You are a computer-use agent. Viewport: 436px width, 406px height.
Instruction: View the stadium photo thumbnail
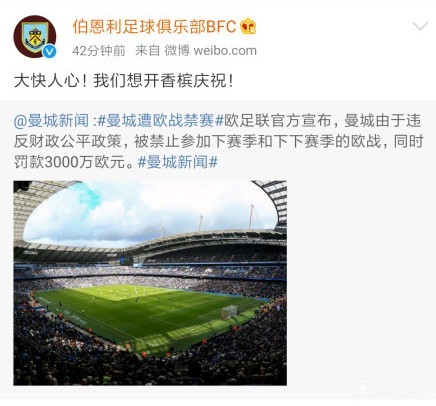coord(150,283)
